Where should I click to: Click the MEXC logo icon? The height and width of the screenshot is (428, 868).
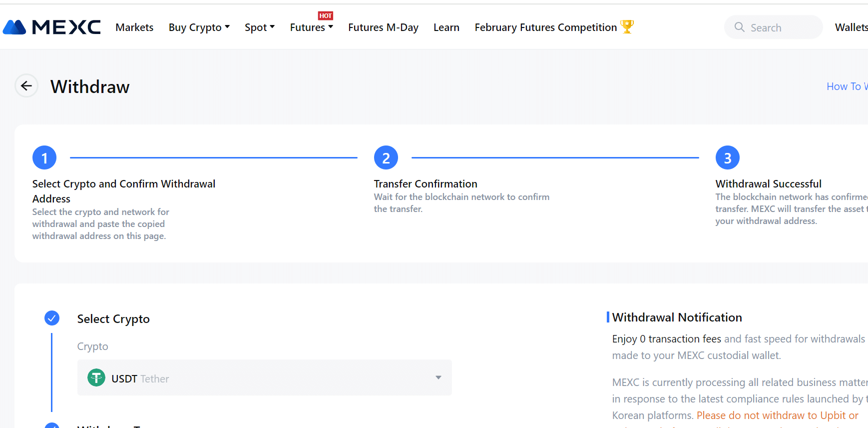(14, 27)
